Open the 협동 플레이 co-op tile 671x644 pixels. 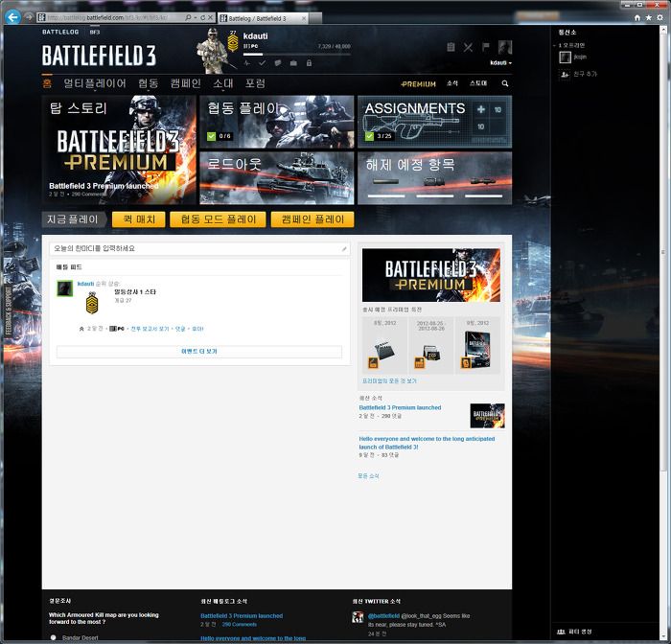click(x=276, y=122)
